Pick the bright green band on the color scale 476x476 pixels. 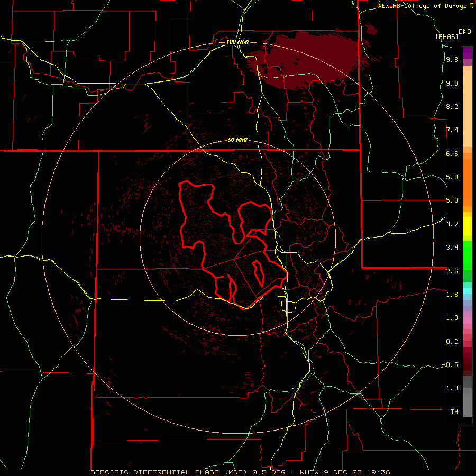pyautogui.click(x=467, y=255)
